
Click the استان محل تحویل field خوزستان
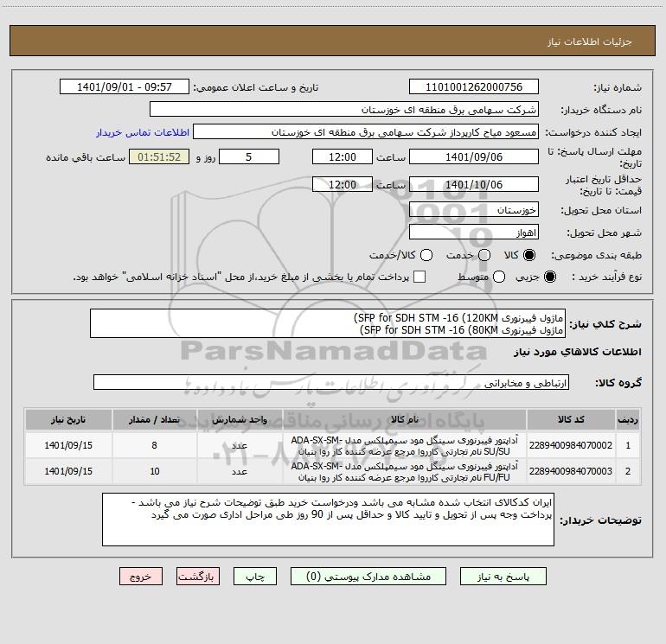(474, 210)
